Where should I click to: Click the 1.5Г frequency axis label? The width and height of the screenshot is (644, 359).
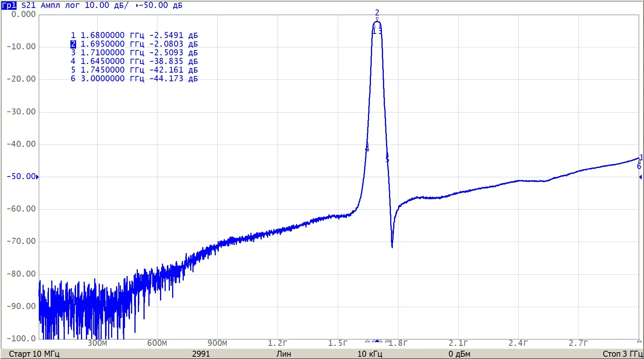coord(338,343)
